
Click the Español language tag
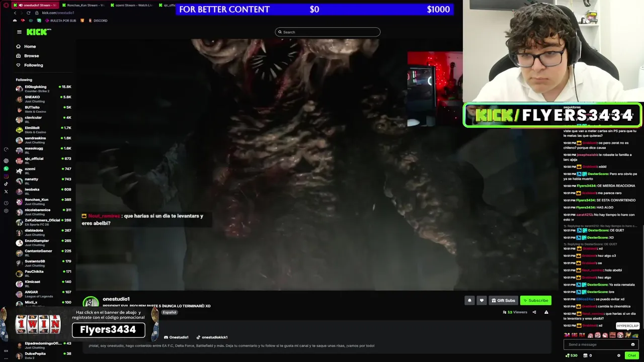[x=170, y=312]
